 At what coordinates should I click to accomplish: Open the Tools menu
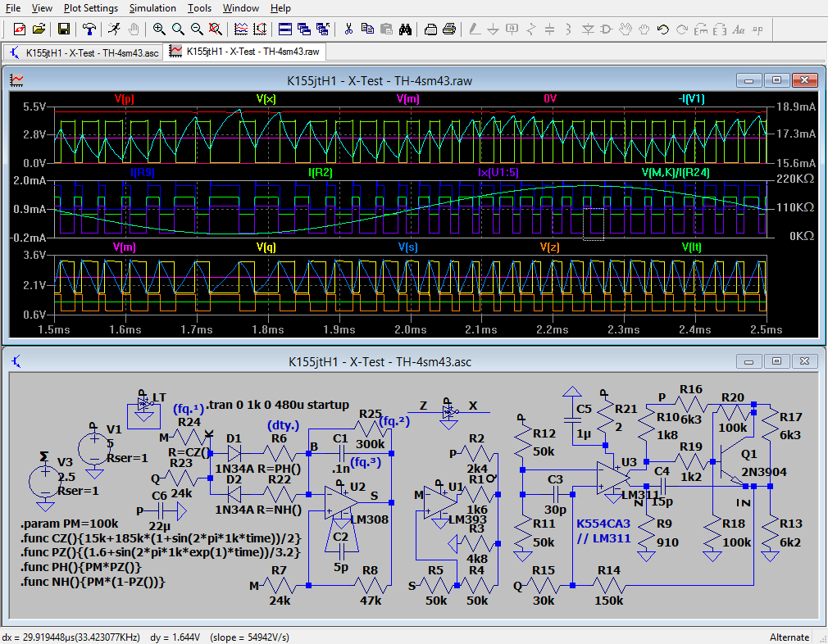click(x=199, y=8)
